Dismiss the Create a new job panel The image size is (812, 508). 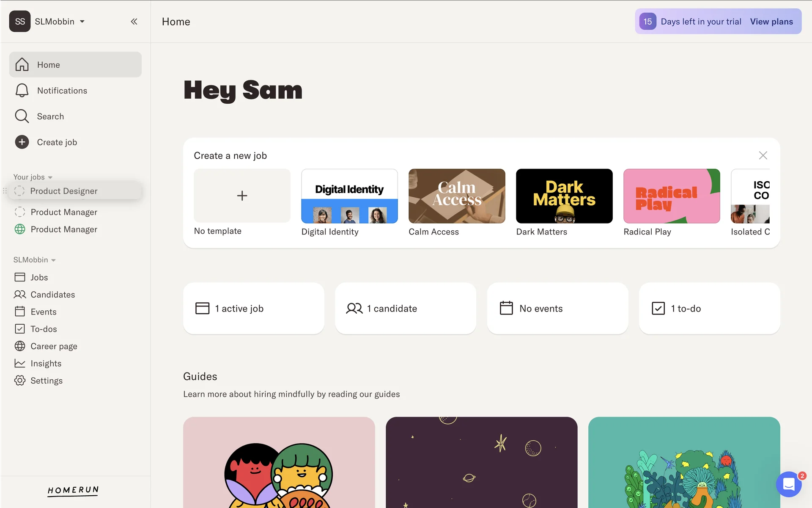pyautogui.click(x=763, y=155)
